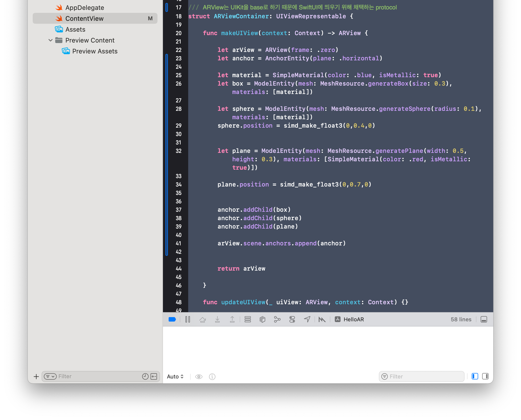Select AppDelegate file in navigator
Viewport: 521px width, 420px height.
pos(85,8)
